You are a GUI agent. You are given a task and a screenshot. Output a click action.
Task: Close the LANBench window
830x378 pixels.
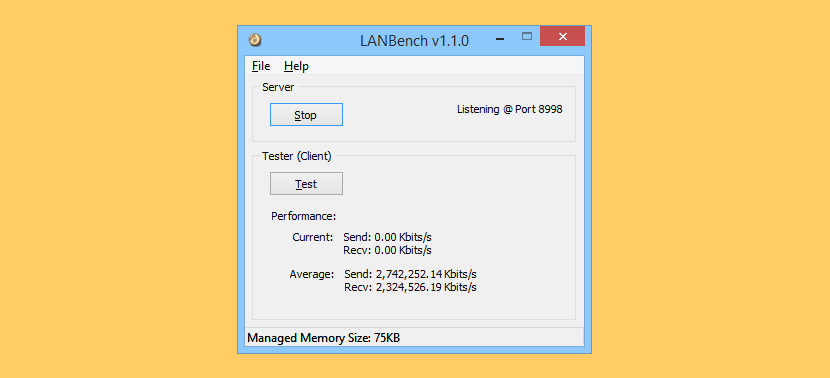562,37
